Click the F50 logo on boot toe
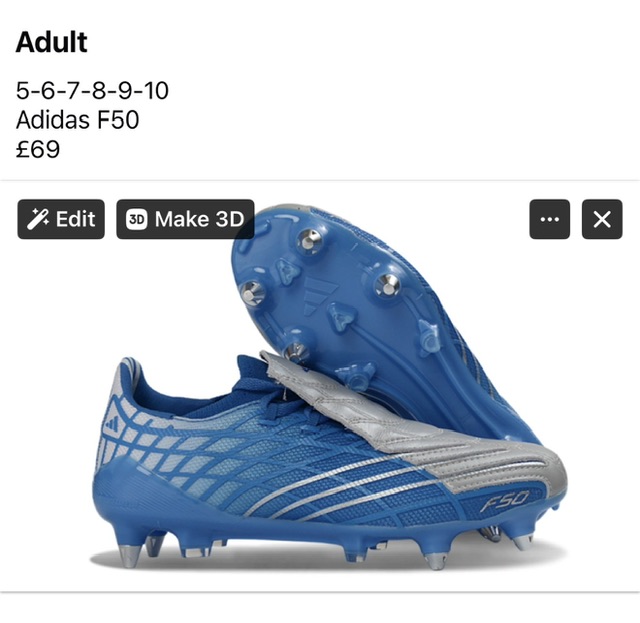640x623 pixels. (504, 501)
